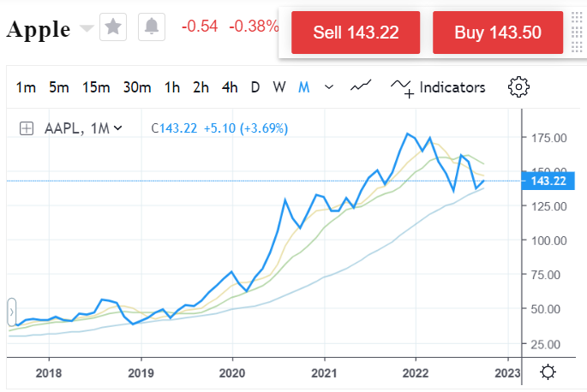587x392 pixels.
Task: Click the Buy 143.50 button
Action: [x=498, y=33]
